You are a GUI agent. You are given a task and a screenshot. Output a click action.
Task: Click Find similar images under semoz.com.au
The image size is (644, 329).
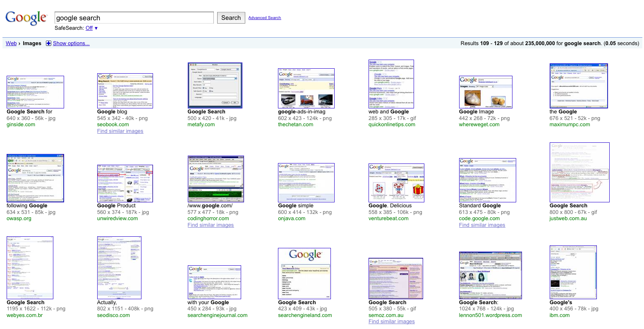[x=392, y=322]
